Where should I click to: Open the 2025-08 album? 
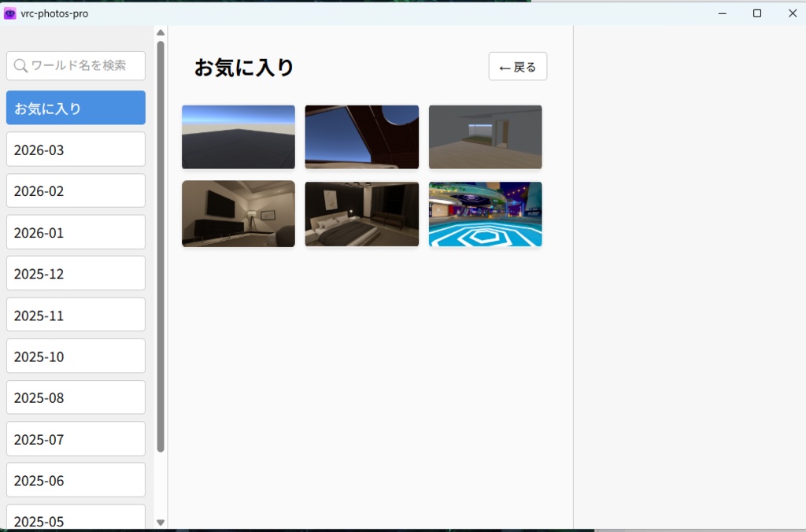point(75,397)
